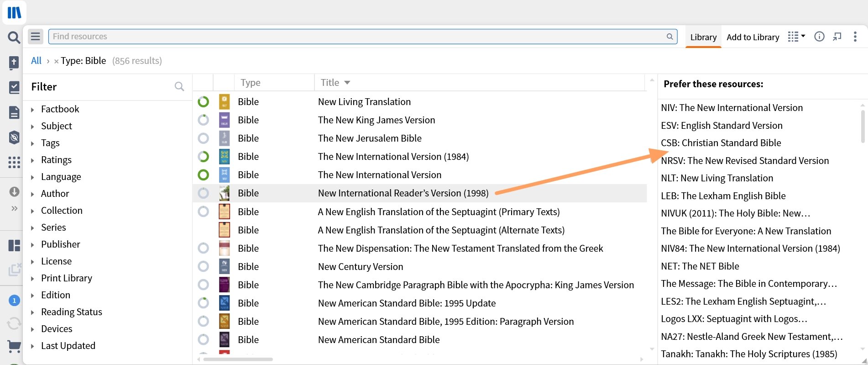The image size is (868, 365).
Task: Switch to the Library tab
Action: 703,37
